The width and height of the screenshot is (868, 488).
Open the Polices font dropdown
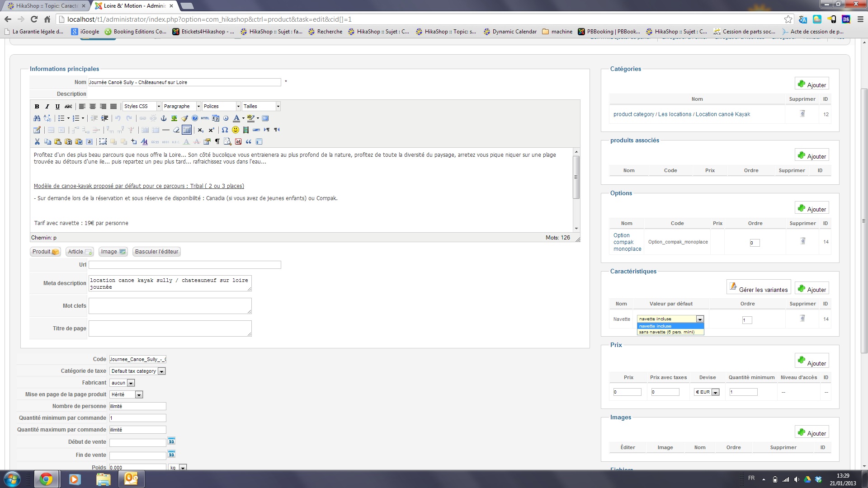click(222, 107)
